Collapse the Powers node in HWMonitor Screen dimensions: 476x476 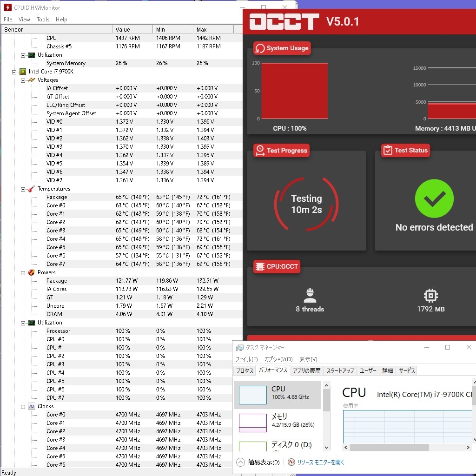tap(23, 273)
